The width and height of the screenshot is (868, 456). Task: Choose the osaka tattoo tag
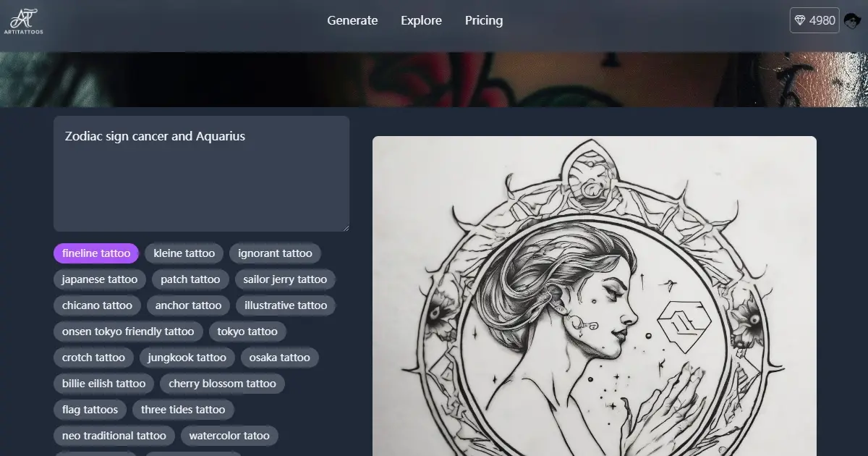click(x=280, y=358)
